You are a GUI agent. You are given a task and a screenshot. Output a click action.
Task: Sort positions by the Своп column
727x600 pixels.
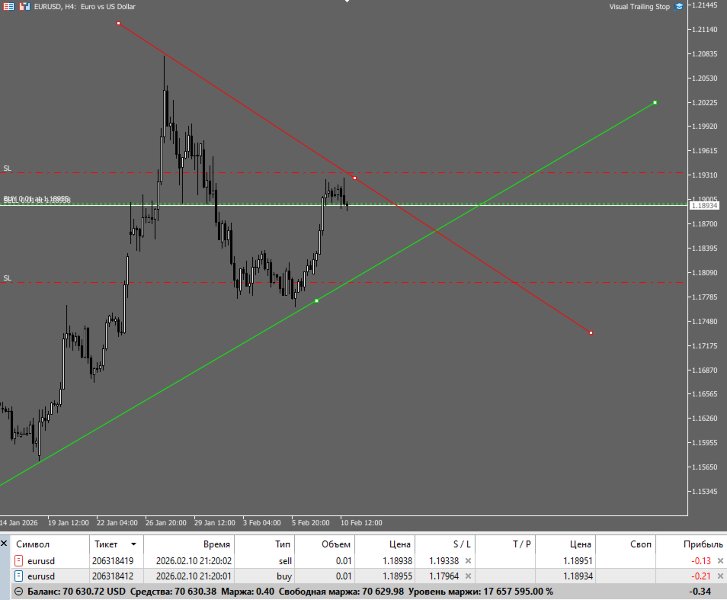(x=641, y=544)
